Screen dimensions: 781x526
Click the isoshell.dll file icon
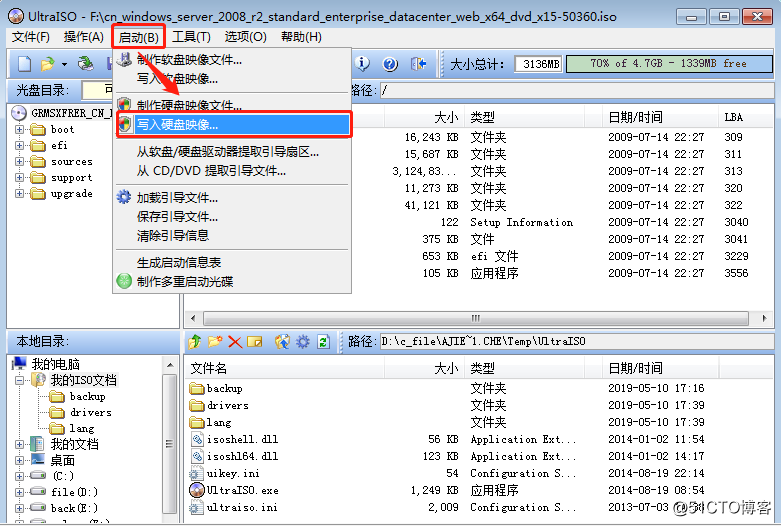coord(197,439)
